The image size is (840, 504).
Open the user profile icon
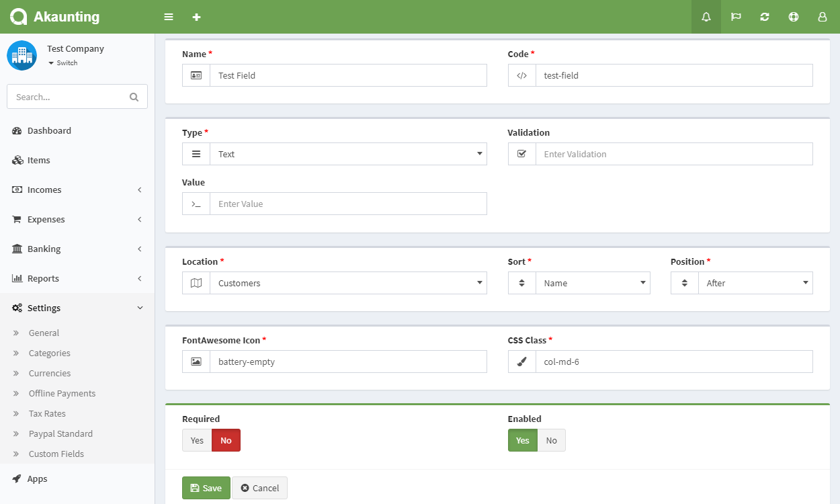pyautogui.click(x=823, y=17)
